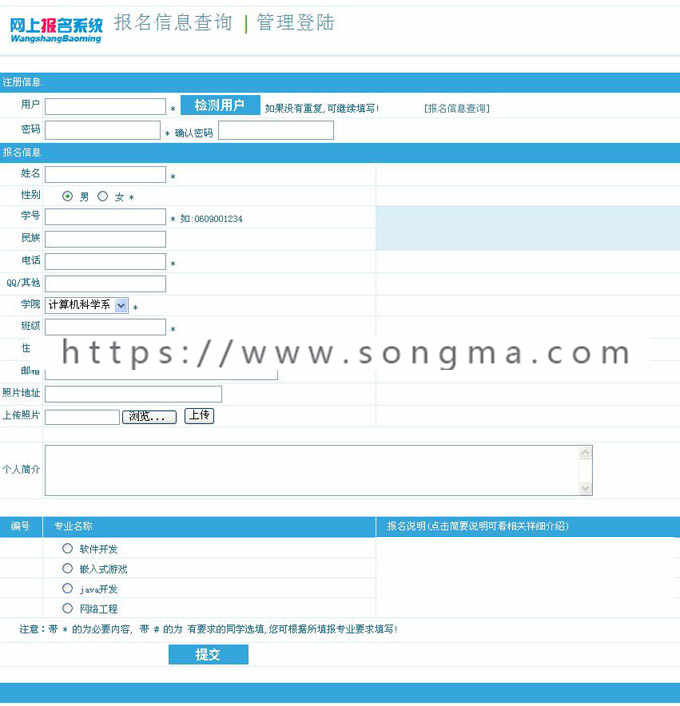Click the hint text 如果没有重复,可继续填写!
680x706 pixels.
click(x=322, y=108)
